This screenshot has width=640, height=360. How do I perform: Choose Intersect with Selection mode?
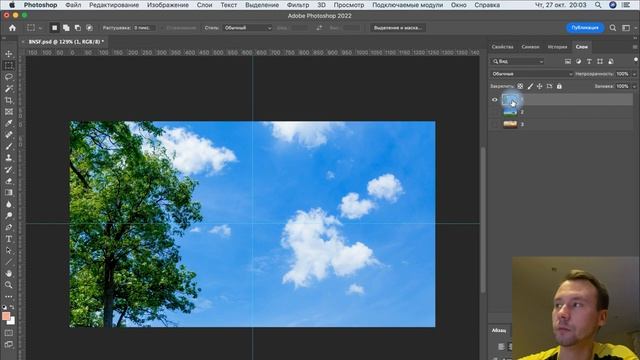tap(89, 28)
